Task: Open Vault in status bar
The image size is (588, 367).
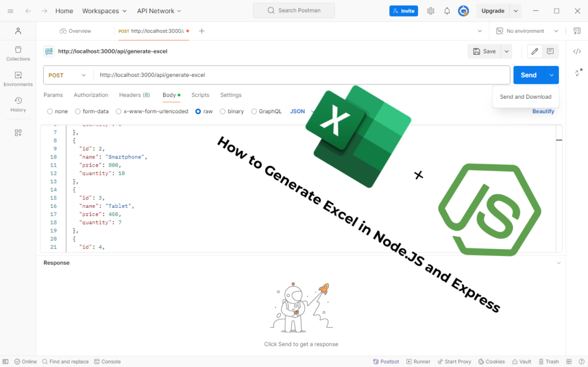Action: click(x=522, y=361)
